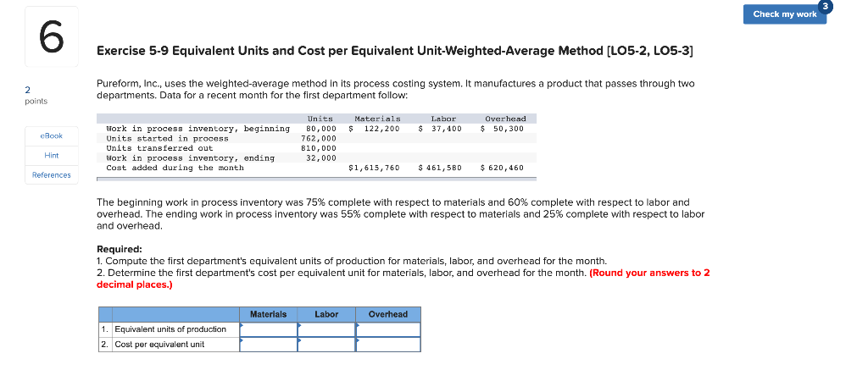Click the 'Work in process inventory, beginning' row

click(317, 129)
